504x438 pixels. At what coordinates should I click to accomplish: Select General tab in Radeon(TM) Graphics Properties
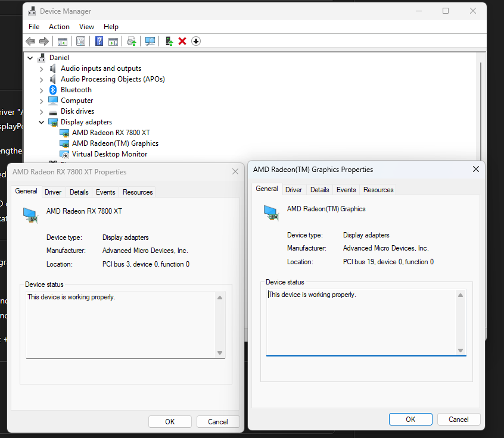(267, 189)
